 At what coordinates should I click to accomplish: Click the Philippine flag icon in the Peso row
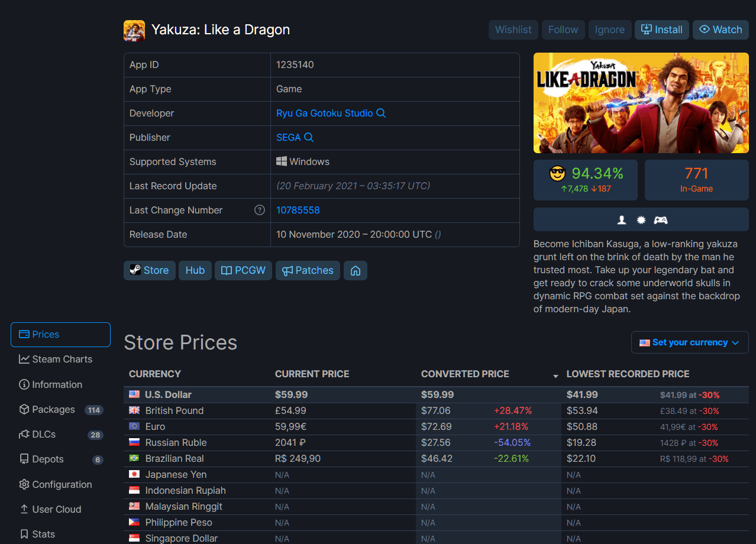point(134,522)
